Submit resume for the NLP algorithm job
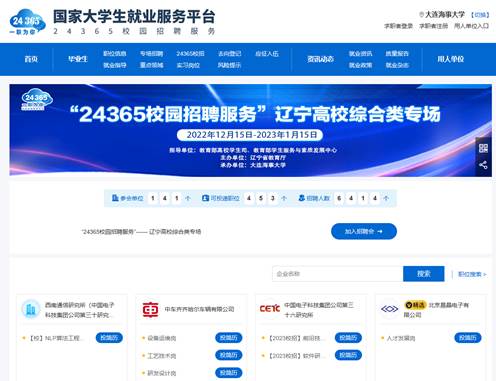Viewport: 496px width, 381px height. coord(109,338)
